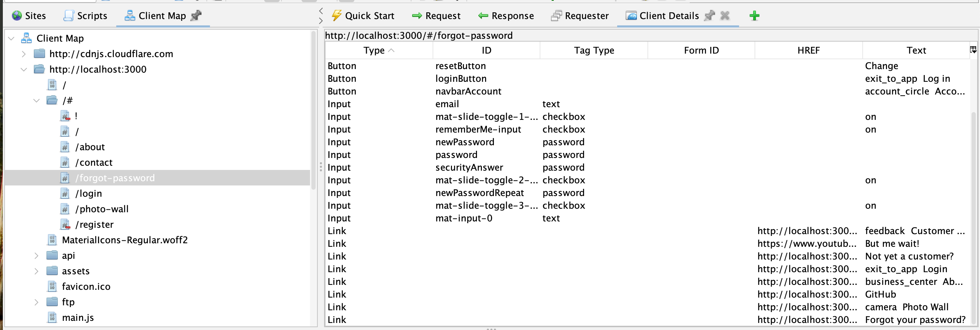The width and height of the screenshot is (980, 330).
Task: Close the Client Details tab
Action: click(724, 16)
